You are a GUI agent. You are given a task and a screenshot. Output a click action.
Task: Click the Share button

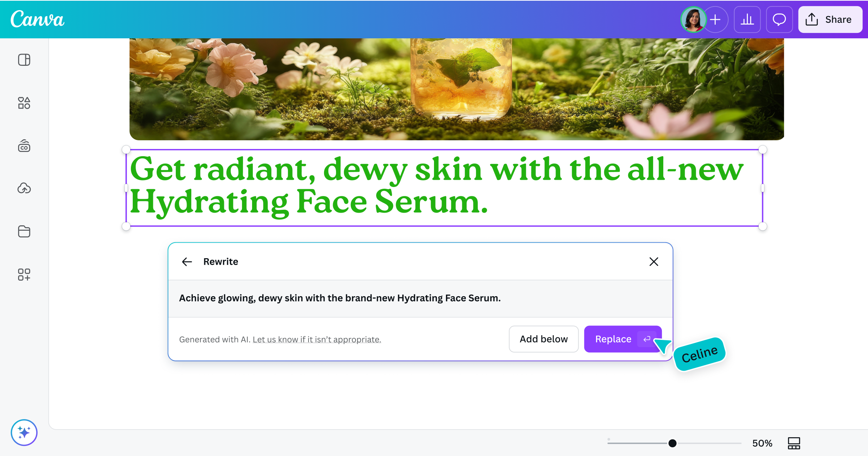click(x=830, y=20)
